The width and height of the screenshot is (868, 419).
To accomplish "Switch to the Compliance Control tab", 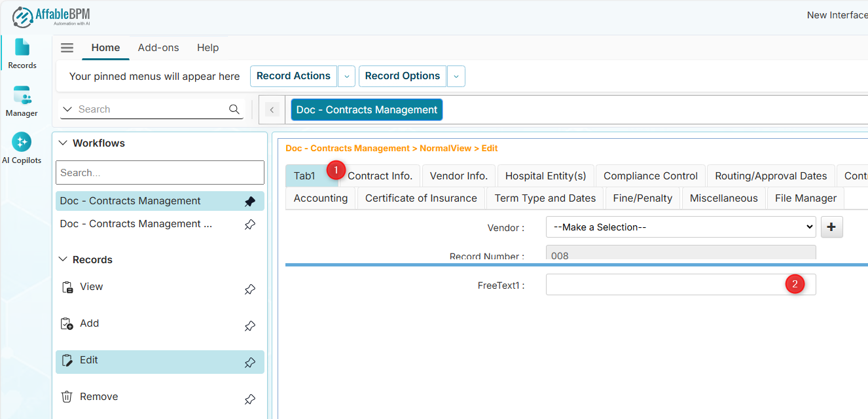I will pyautogui.click(x=650, y=176).
